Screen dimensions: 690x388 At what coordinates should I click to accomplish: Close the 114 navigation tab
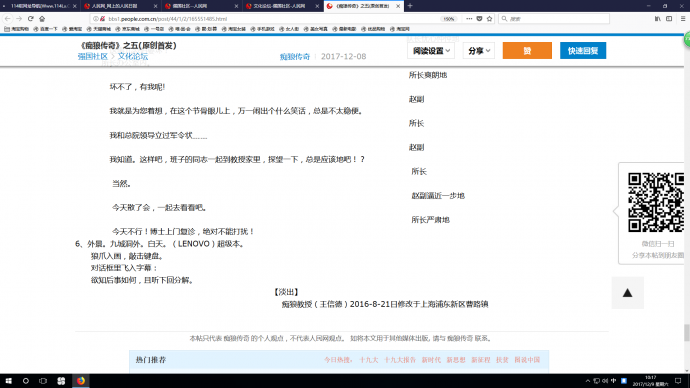(75, 6)
